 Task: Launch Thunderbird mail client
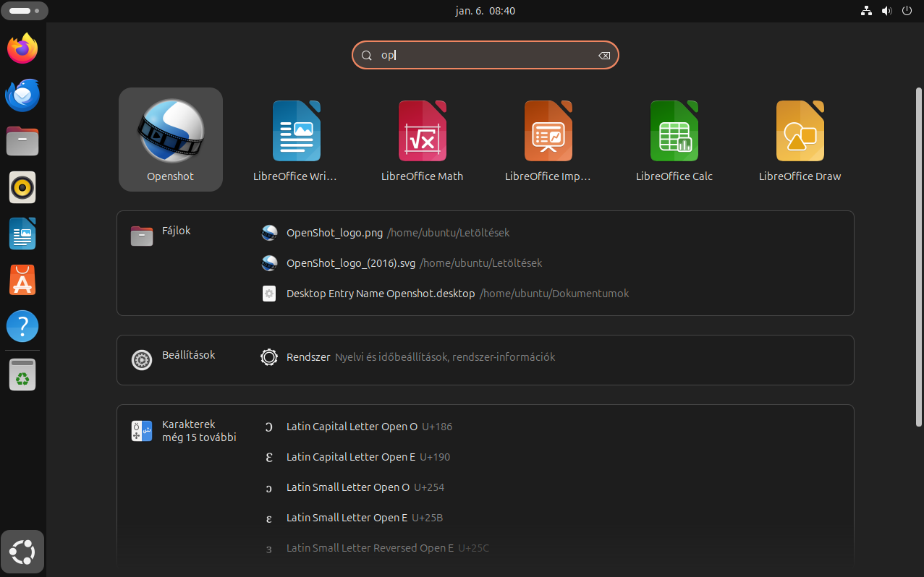pyautogui.click(x=22, y=95)
